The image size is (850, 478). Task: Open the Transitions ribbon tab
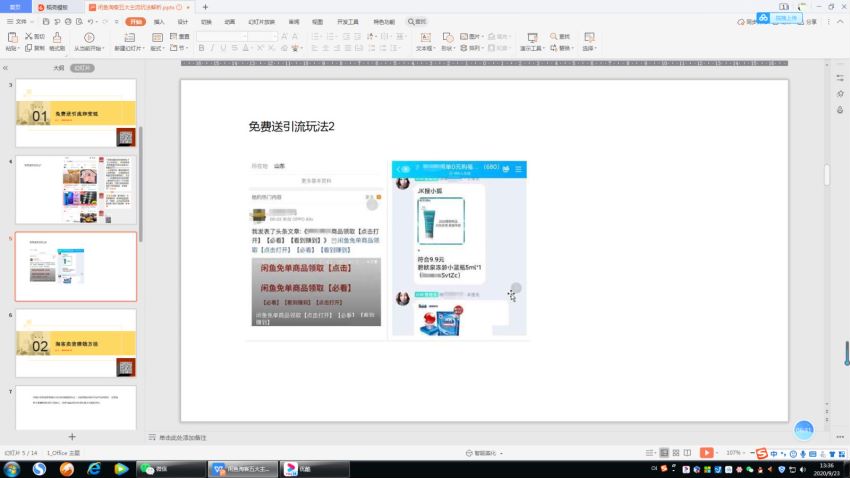pos(207,22)
